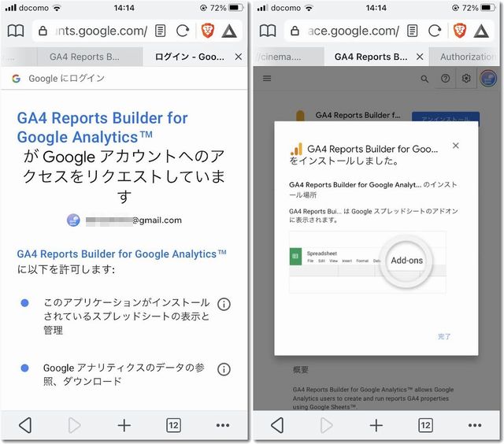The image size is (504, 444).
Task: Go forward in left phone browser
Action: pyautogui.click(x=75, y=425)
